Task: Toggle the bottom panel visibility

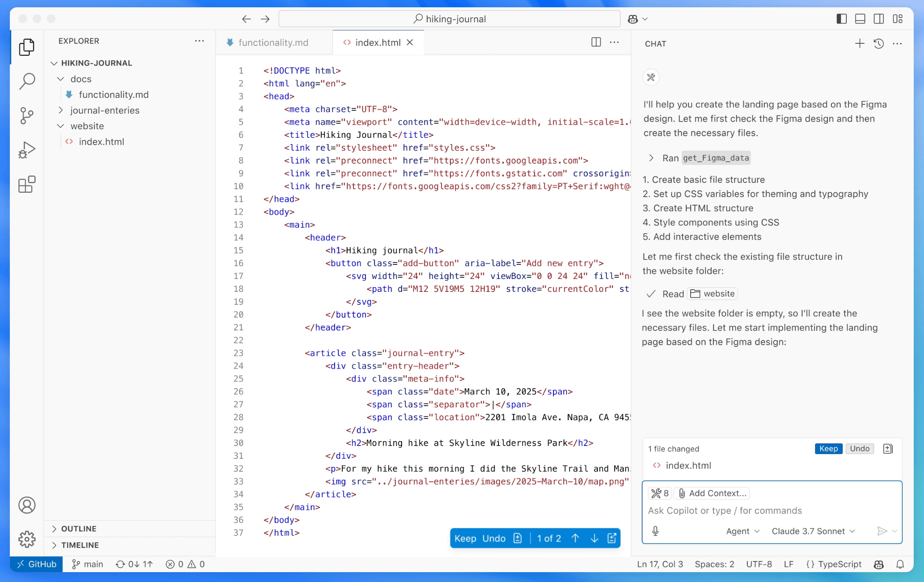Action: (860, 19)
